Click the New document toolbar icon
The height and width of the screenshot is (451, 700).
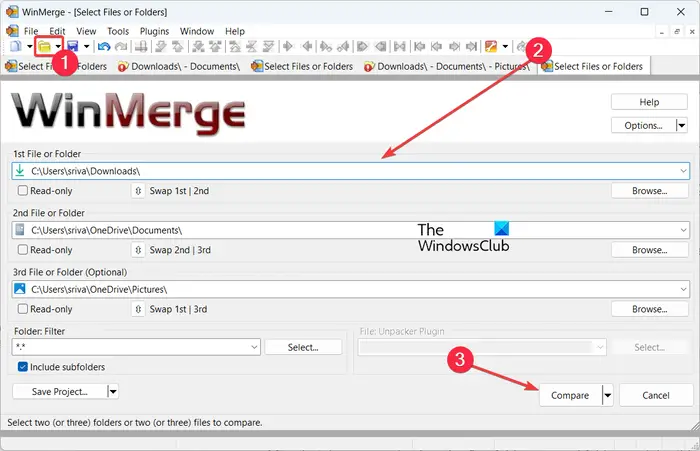pyautogui.click(x=16, y=46)
